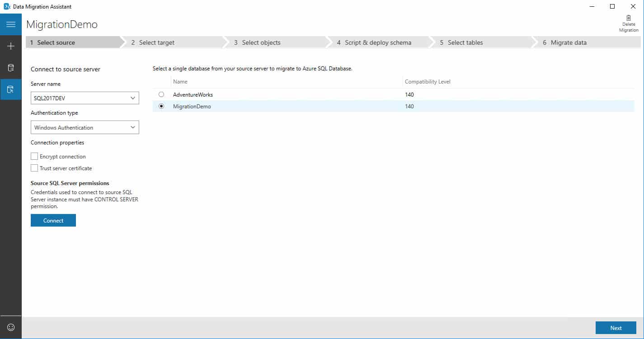Click compatibility level 140 for AdventureWorks
The width and height of the screenshot is (644, 339).
click(409, 95)
